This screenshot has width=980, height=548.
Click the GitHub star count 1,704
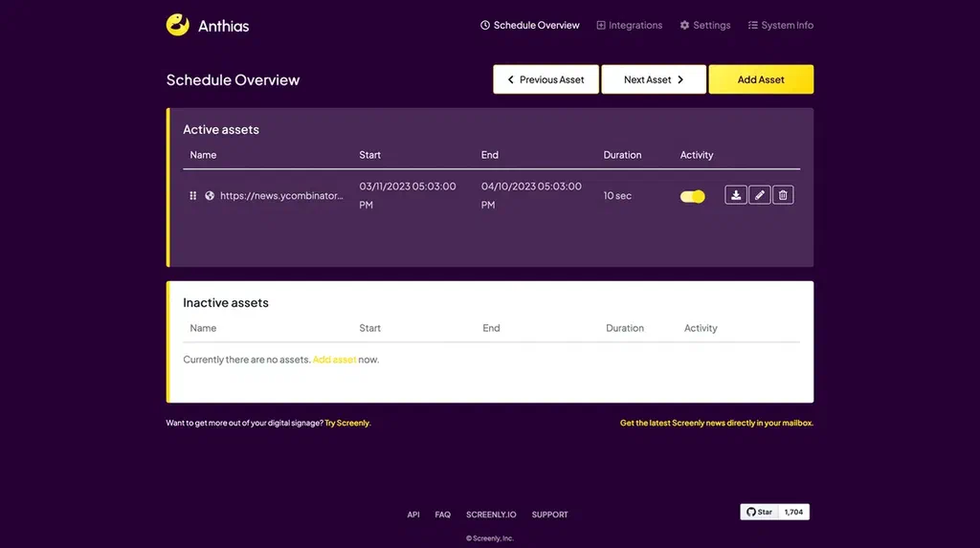click(793, 512)
